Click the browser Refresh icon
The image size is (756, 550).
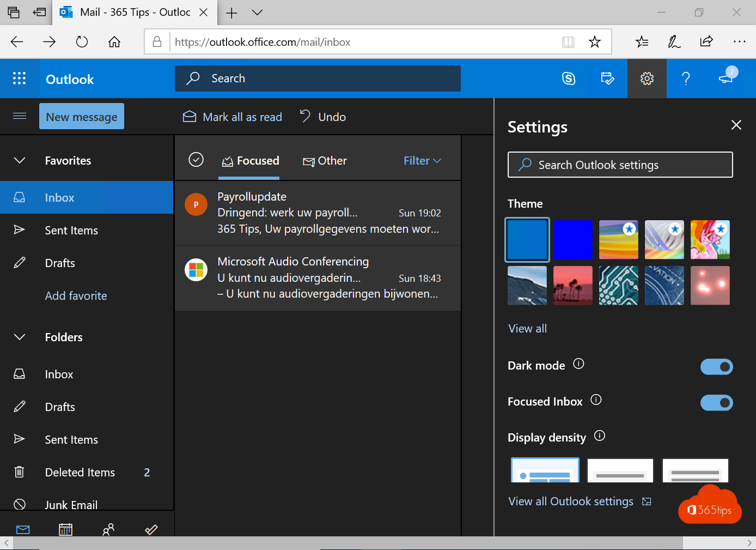(x=82, y=42)
